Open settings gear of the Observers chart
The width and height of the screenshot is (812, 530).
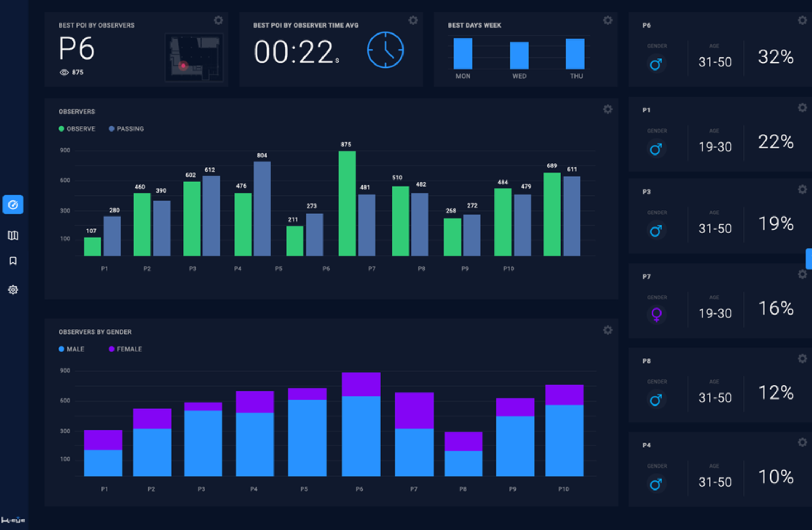608,109
